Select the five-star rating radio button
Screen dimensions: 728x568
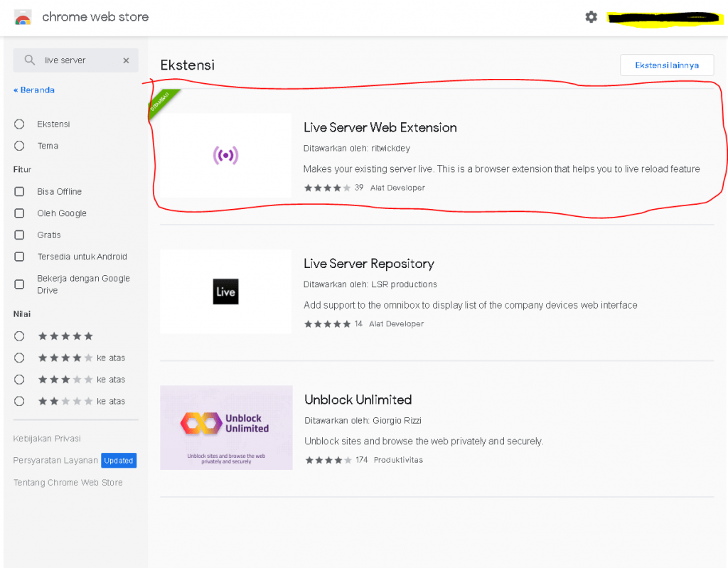click(19, 336)
